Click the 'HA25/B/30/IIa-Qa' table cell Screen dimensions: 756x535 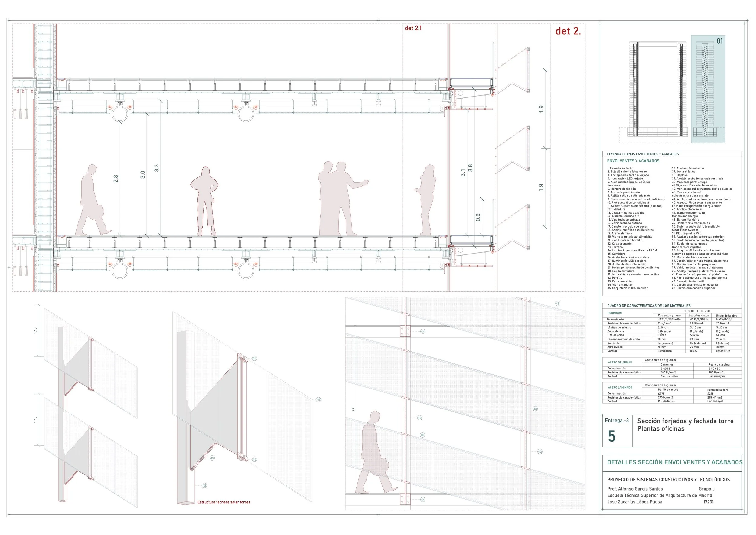click(x=669, y=319)
